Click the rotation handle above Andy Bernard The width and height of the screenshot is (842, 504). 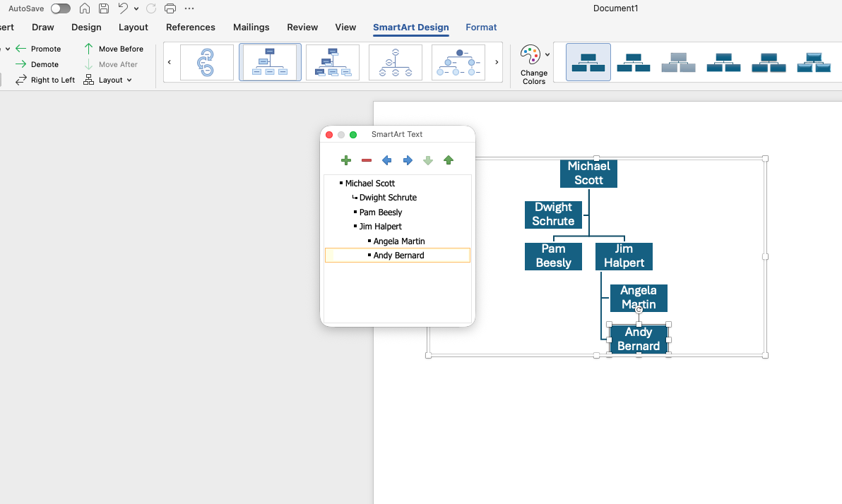tap(639, 310)
